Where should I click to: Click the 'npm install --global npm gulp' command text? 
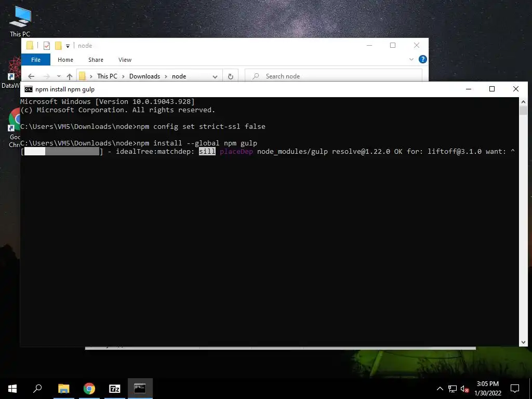197,143
